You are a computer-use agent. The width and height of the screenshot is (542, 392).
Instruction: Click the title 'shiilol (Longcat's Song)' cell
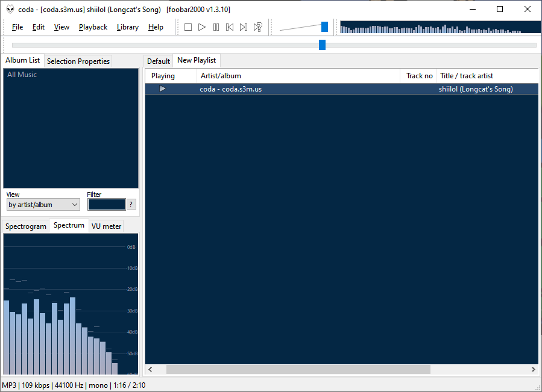(476, 89)
